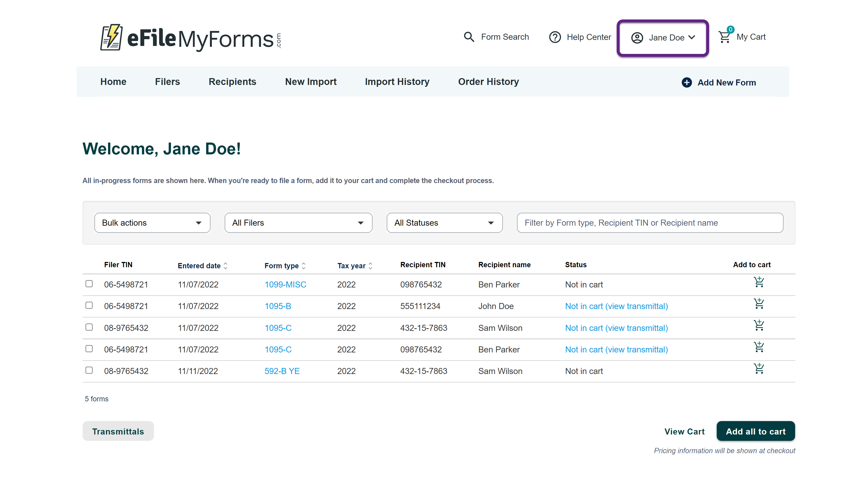This screenshot has height=480, width=868.
Task: Check the box for 1099-MISC row
Action: (89, 284)
